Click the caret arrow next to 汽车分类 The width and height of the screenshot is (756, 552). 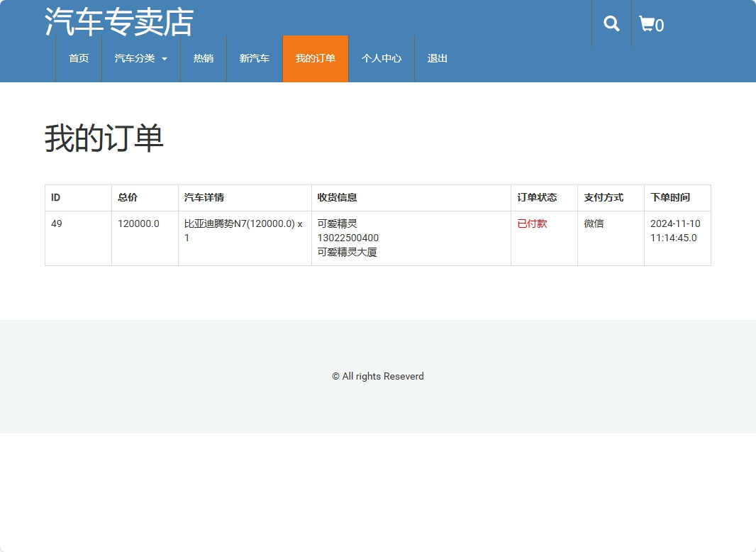coord(164,59)
